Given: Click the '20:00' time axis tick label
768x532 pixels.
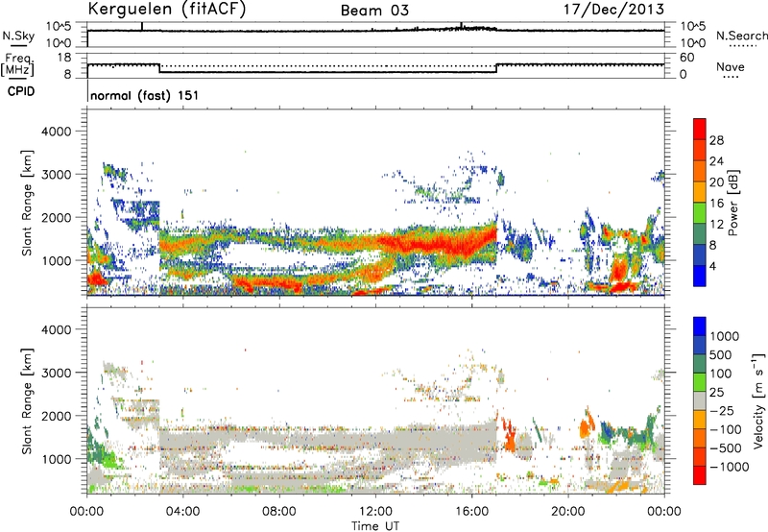Looking at the screenshot, I should coord(568,512).
